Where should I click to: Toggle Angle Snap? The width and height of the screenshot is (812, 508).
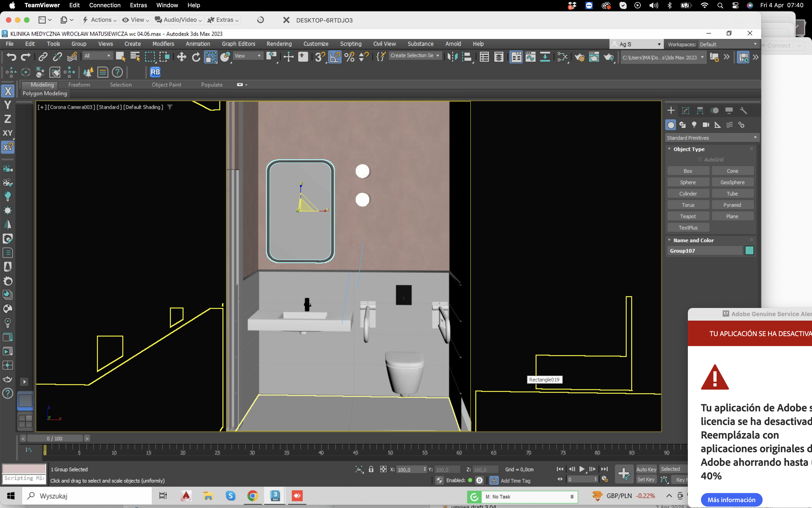[335, 57]
